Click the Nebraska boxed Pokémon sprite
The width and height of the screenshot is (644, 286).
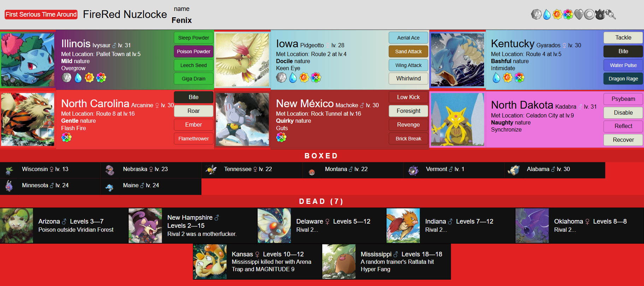tap(110, 170)
